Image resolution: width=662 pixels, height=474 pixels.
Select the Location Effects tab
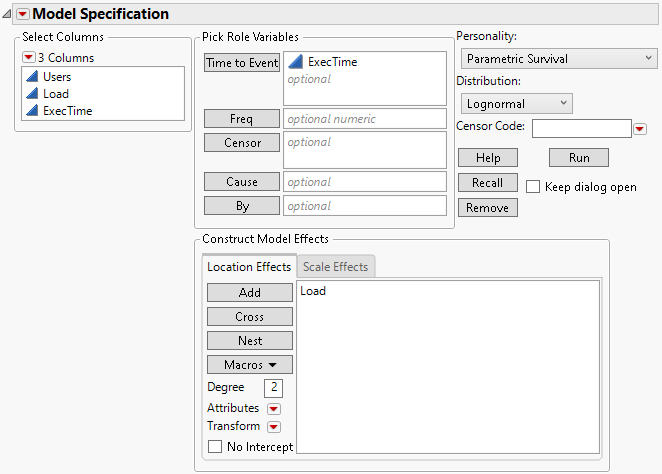[249, 267]
